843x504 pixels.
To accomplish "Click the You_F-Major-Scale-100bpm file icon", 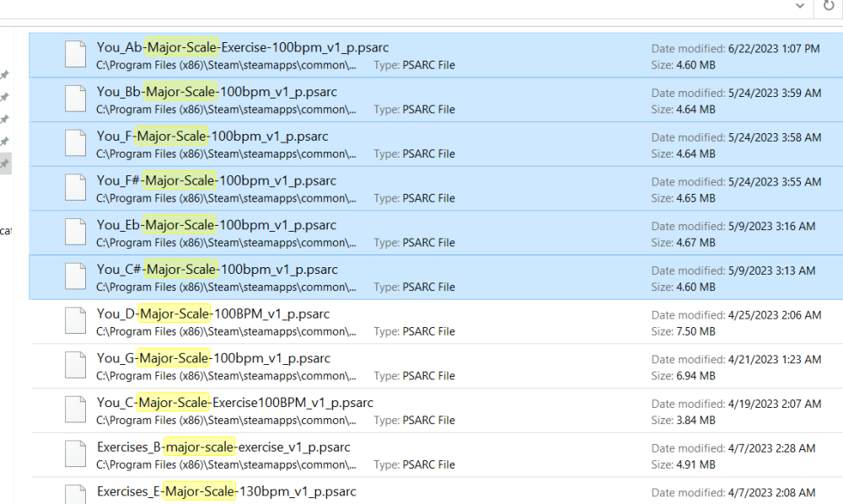I will click(x=76, y=144).
